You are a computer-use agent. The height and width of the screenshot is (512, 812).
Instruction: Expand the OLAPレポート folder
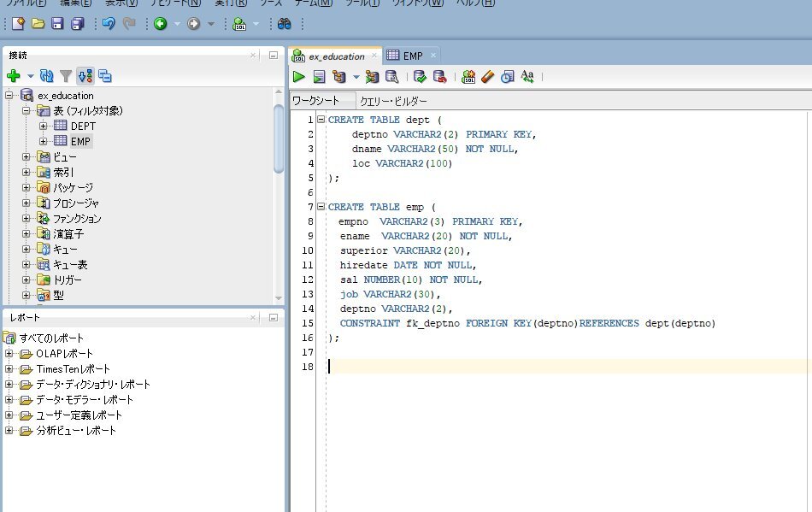point(9,354)
